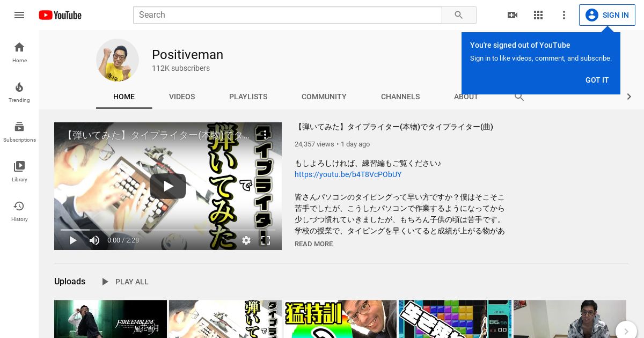Click the Positiveman channel avatar
Image resolution: width=644 pixels, height=338 pixels.
click(118, 60)
